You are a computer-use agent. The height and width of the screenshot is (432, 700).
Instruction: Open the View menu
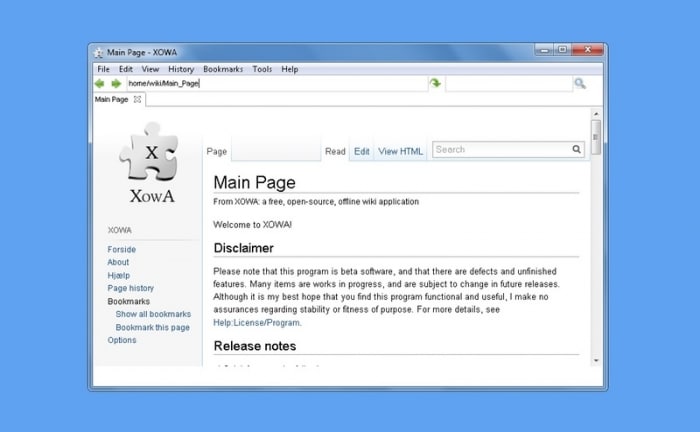click(150, 69)
